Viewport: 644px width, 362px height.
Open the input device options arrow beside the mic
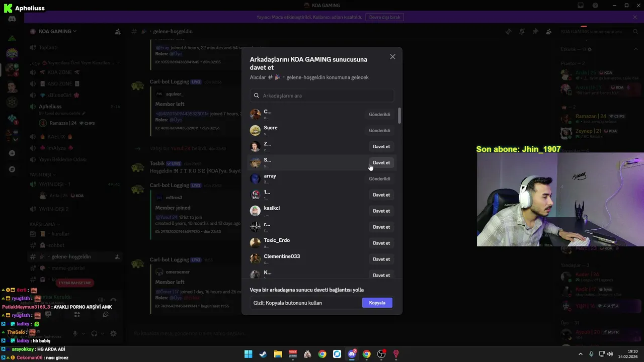click(x=84, y=334)
